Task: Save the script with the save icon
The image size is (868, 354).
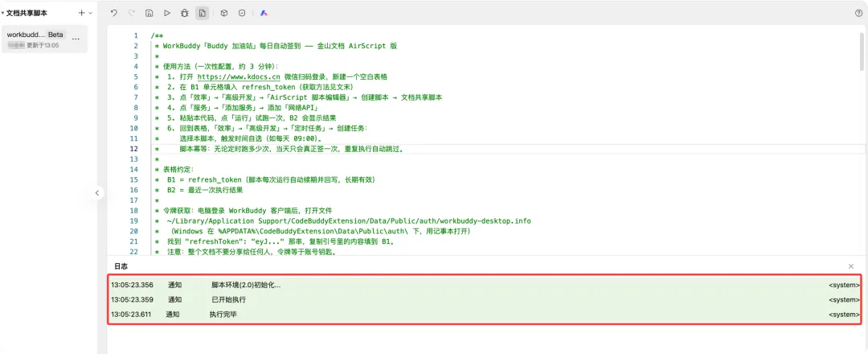Action: click(149, 13)
